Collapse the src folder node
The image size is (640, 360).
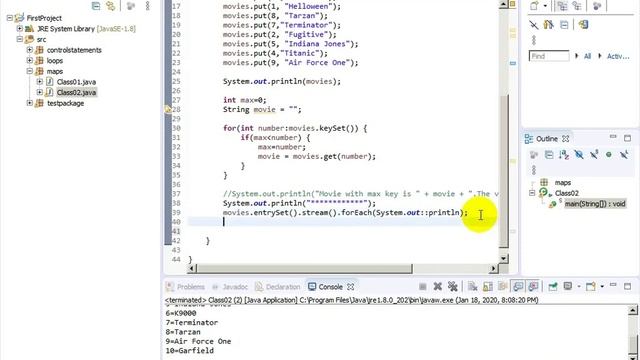tap(19, 39)
